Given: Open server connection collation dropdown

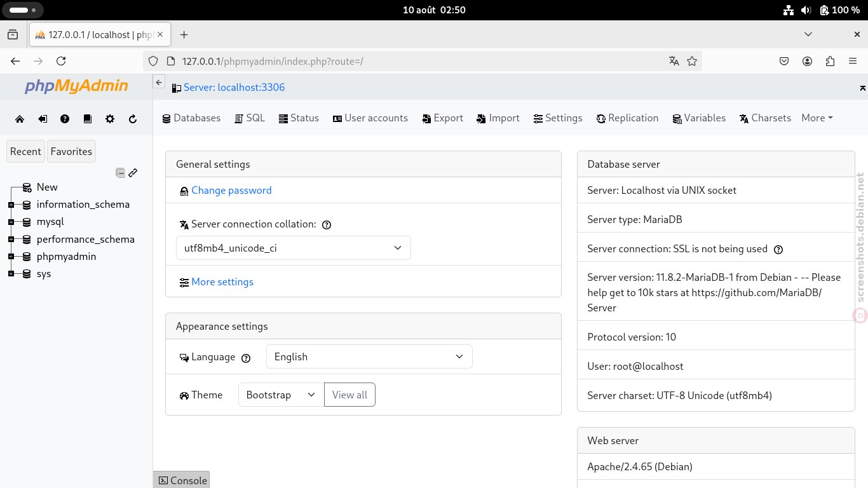Looking at the screenshot, I should tap(294, 248).
